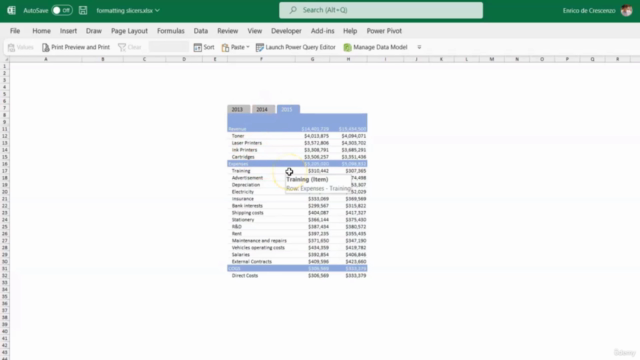This screenshot has width=640, height=360.
Task: Click the Toner cell
Action: click(x=238, y=136)
